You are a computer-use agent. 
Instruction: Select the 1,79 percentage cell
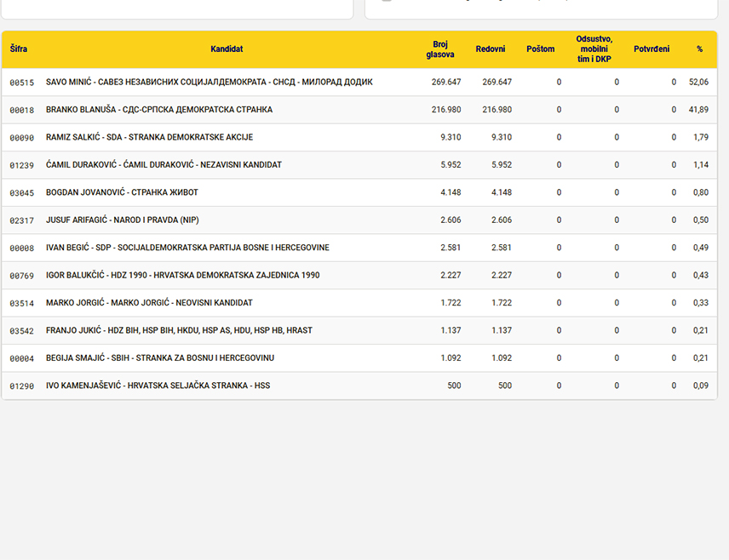click(x=701, y=137)
